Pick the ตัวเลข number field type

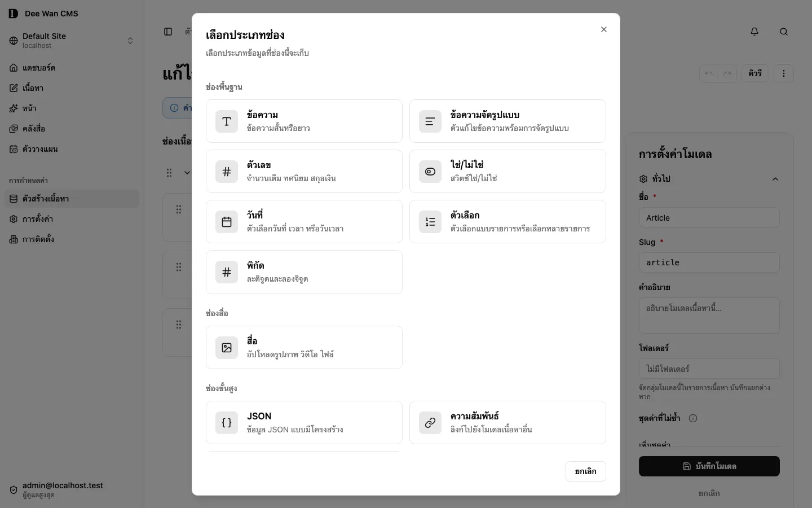[304, 172]
